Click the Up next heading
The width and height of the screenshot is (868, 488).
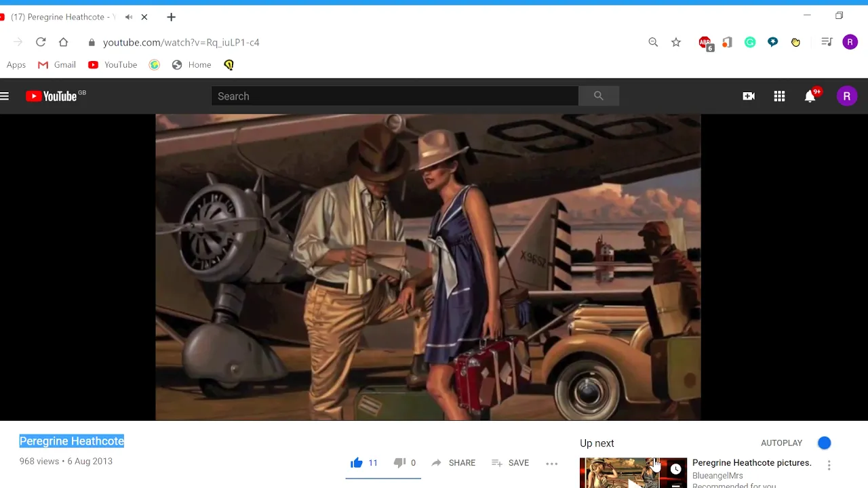tap(597, 443)
